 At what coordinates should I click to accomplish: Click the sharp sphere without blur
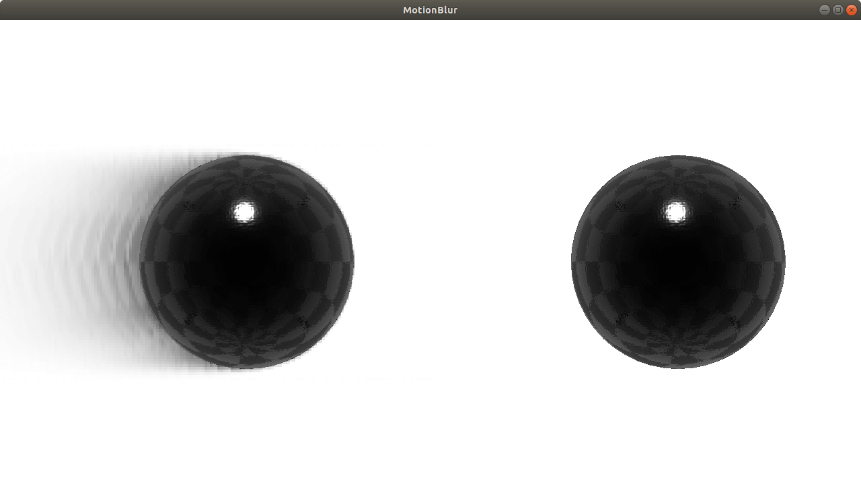point(678,262)
